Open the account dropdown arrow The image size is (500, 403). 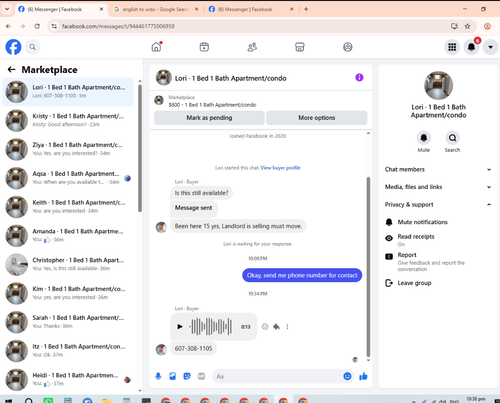(x=490, y=47)
